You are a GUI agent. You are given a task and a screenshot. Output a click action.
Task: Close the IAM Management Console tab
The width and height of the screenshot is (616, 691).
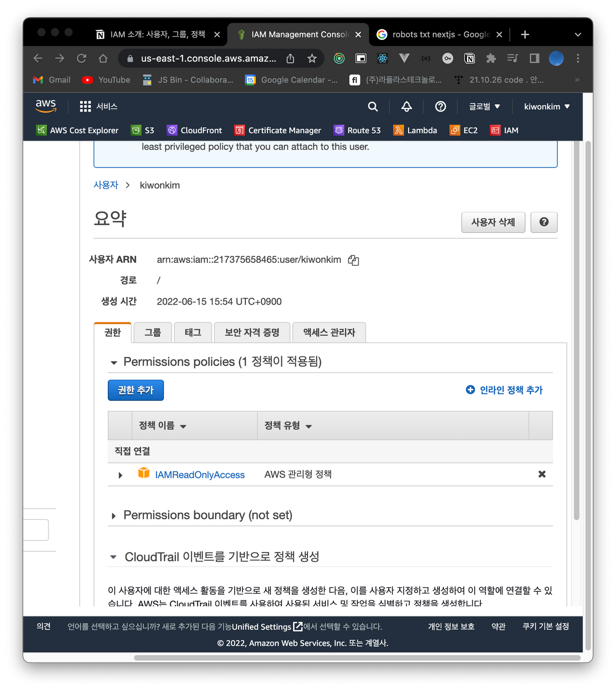[x=358, y=35]
